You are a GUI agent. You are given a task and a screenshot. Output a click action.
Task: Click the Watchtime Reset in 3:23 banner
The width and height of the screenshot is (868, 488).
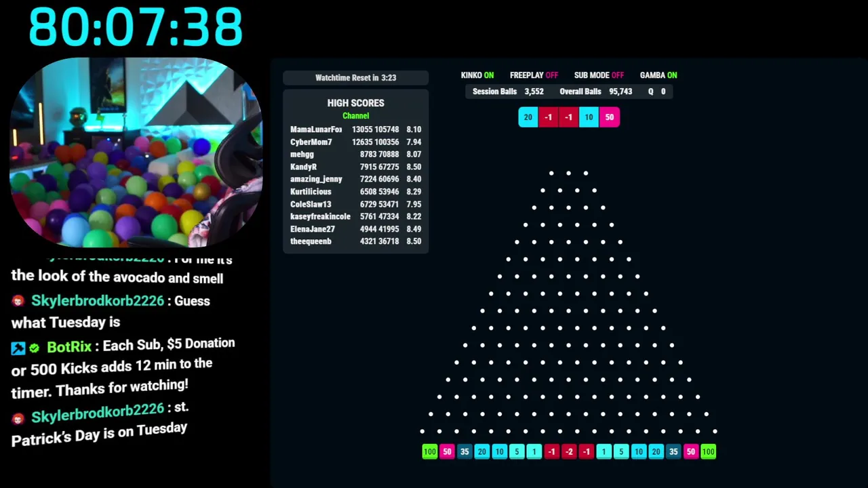pos(355,78)
